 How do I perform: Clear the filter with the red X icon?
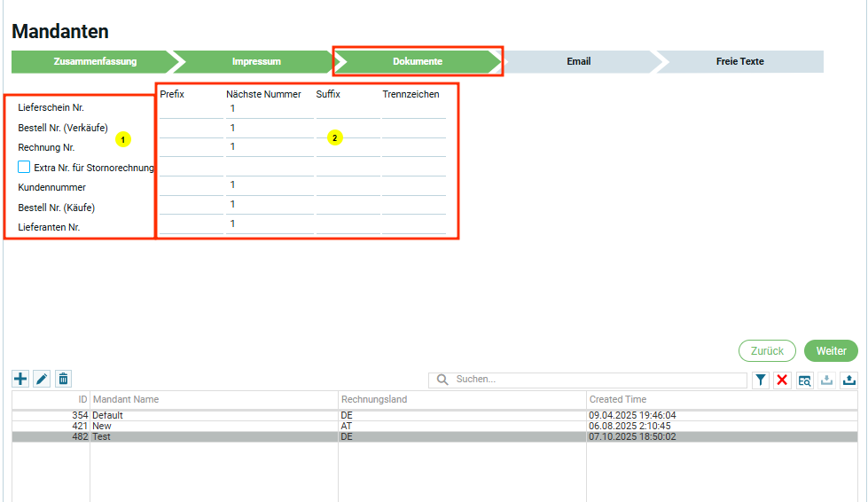click(782, 380)
